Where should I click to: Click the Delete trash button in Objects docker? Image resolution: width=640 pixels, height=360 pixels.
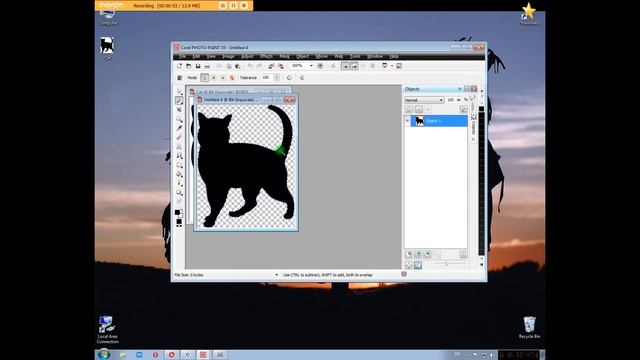pos(463,254)
